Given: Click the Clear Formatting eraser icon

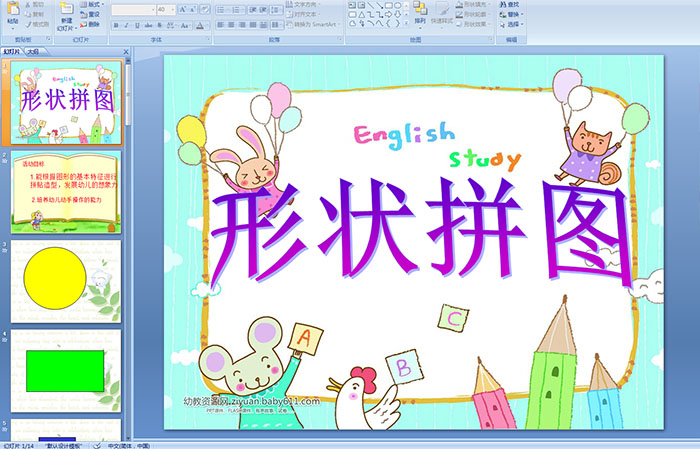Looking at the screenshot, I should click(205, 9).
